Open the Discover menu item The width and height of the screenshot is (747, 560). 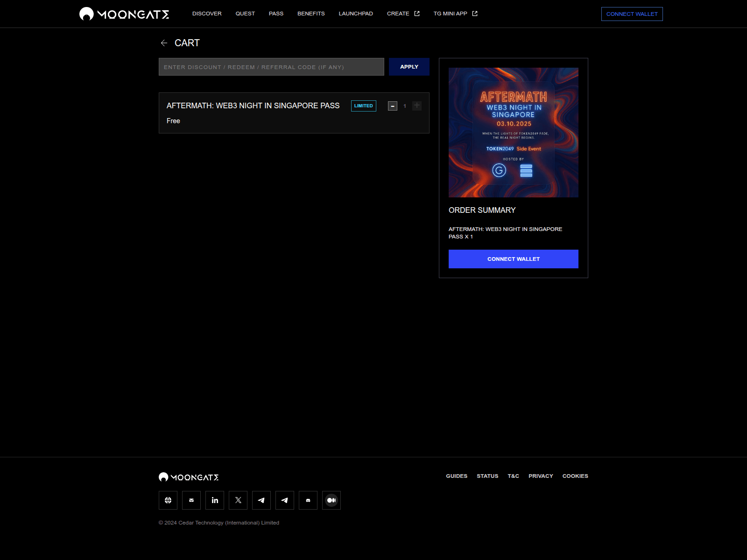click(x=207, y=14)
